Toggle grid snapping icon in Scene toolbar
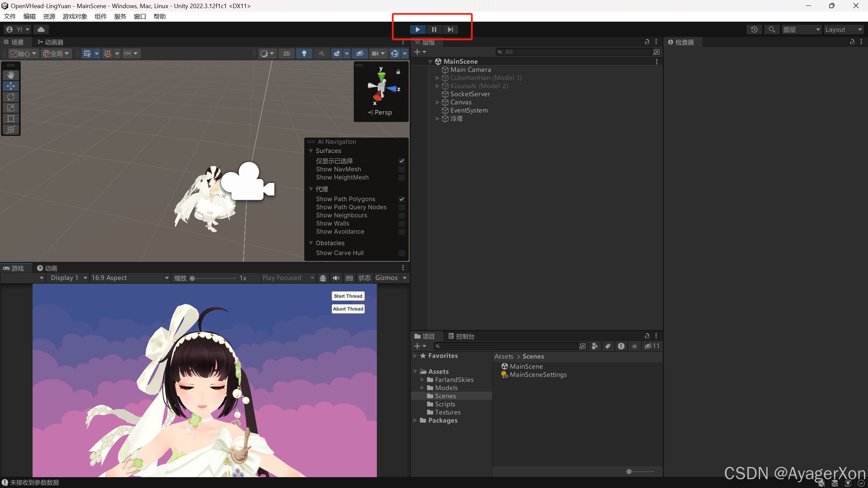Screen dimensions: 868x488 87,54
